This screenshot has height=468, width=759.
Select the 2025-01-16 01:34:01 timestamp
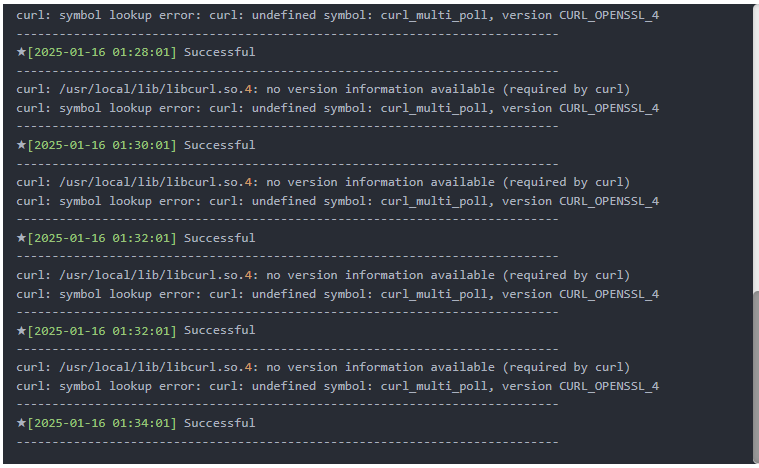101,423
